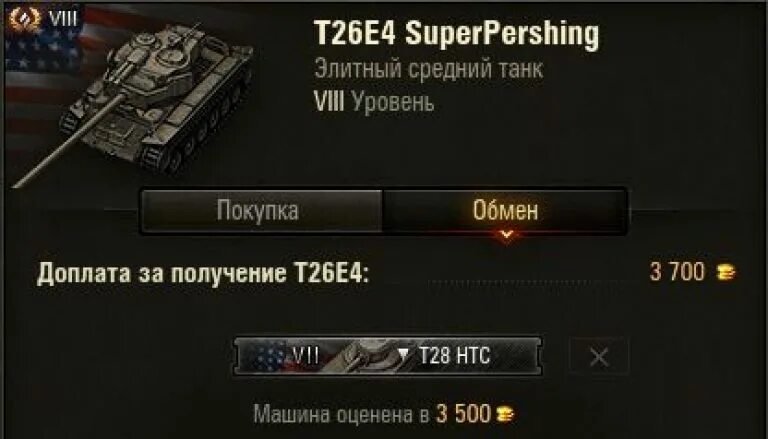
Task: Click the gold coin icon beside 3 500
Action: [505, 415]
